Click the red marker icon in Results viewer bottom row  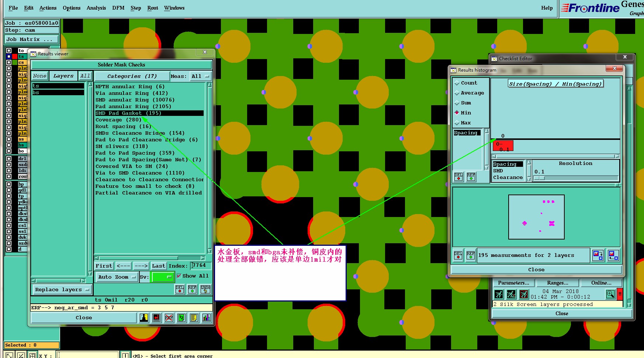(x=156, y=317)
